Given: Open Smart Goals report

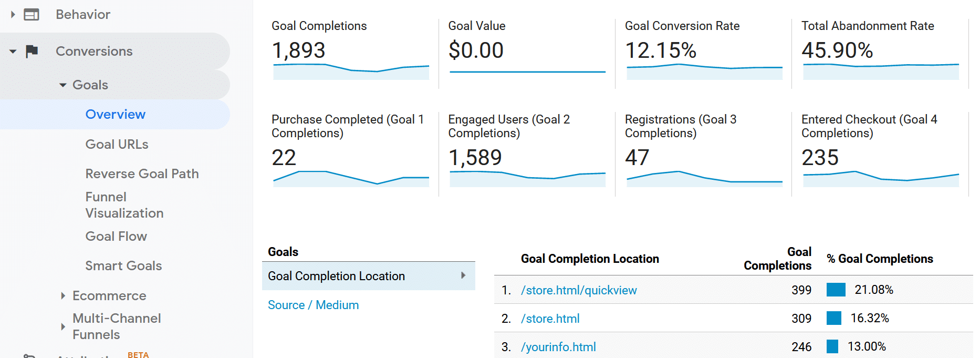Looking at the screenshot, I should point(123,265).
